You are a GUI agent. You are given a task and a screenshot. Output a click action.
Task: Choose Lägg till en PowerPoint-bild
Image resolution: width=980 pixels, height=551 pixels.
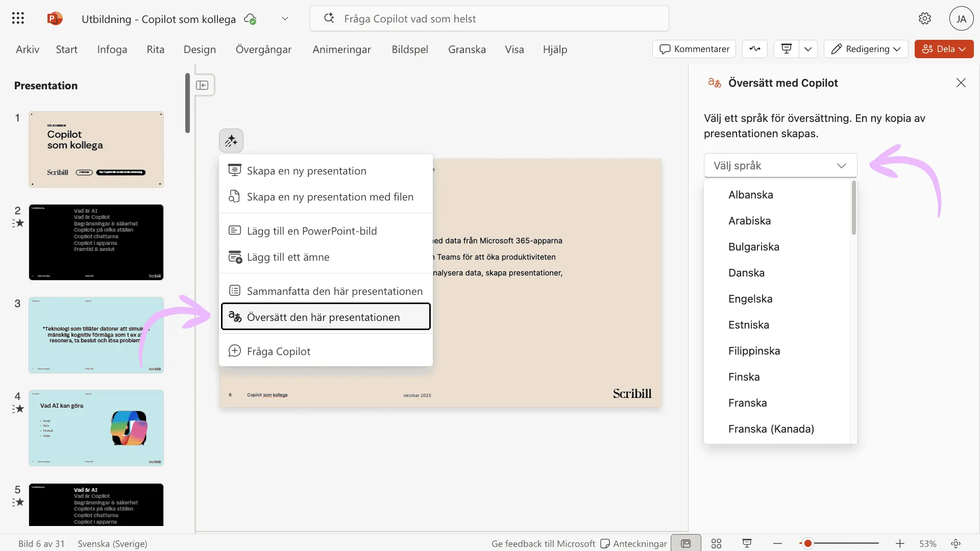coord(326,231)
